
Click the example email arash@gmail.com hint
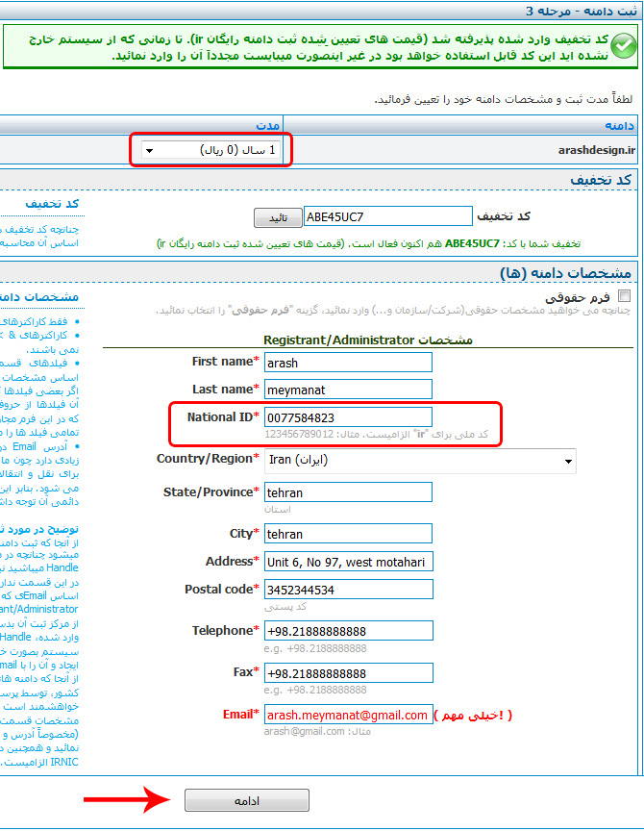pyautogui.click(x=317, y=731)
